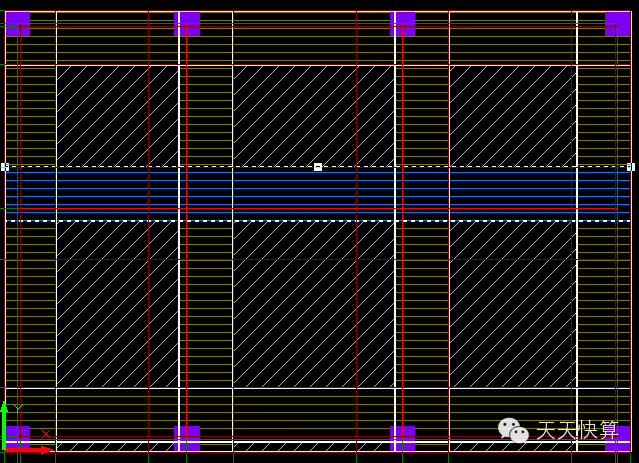The height and width of the screenshot is (463, 639).
Task: Pick the lower-middle large hatched slab panel
Action: click(314, 304)
